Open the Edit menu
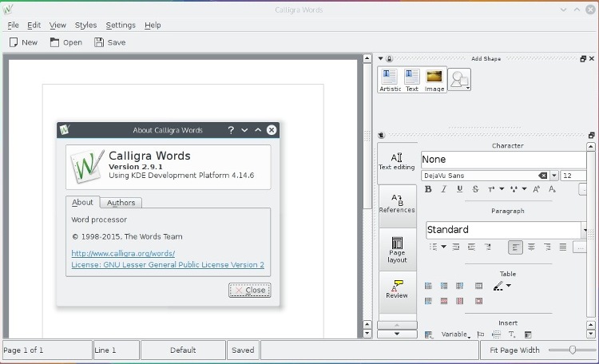This screenshot has height=364, width=599. [x=34, y=26]
